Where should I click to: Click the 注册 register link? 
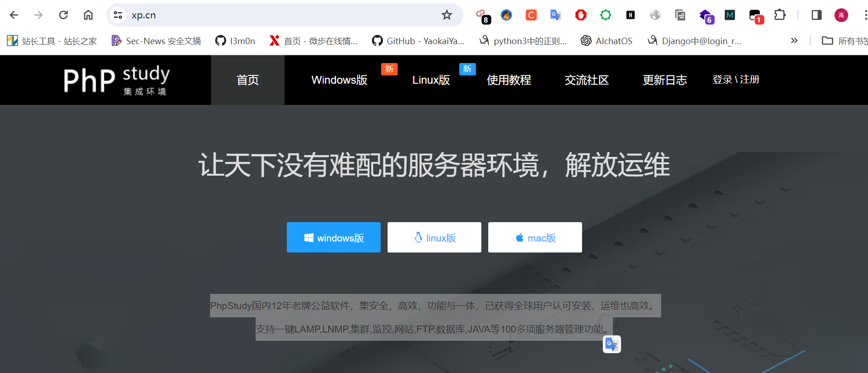750,80
